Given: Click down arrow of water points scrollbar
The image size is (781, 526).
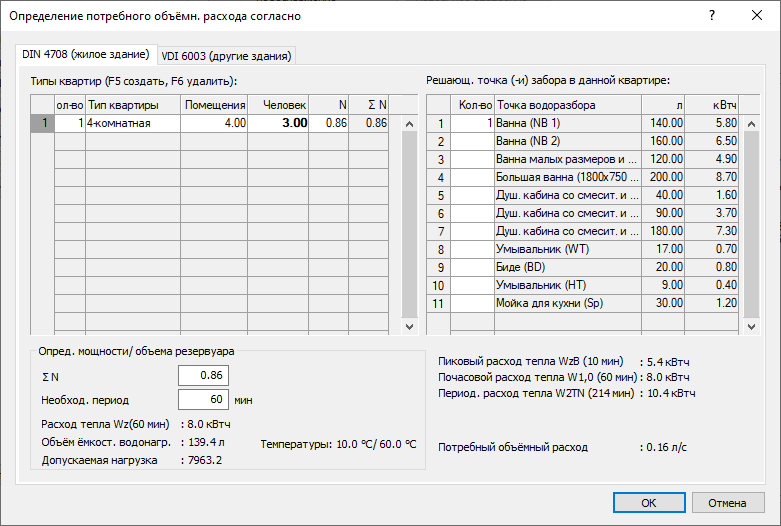Looking at the screenshot, I should pyautogui.click(x=752, y=327).
